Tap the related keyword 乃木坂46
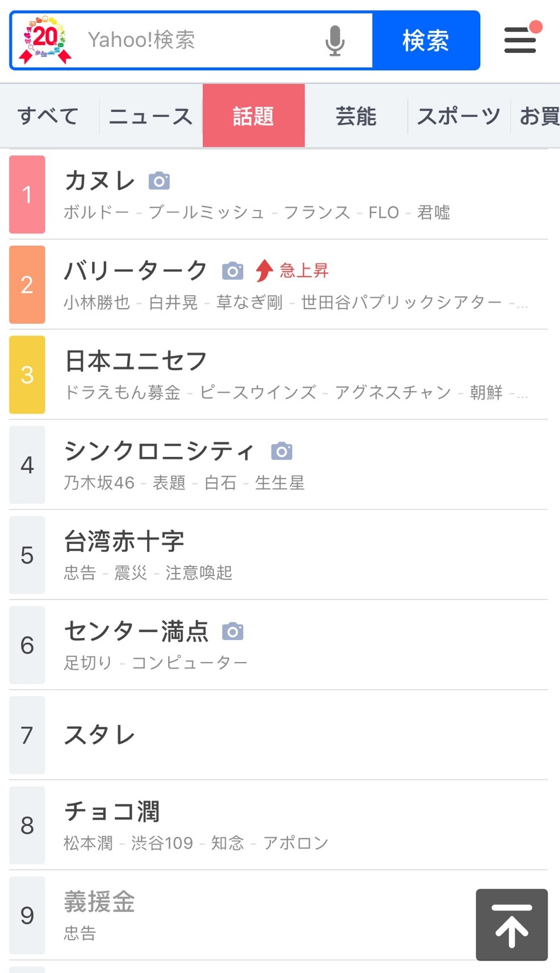560x973 pixels. click(99, 483)
